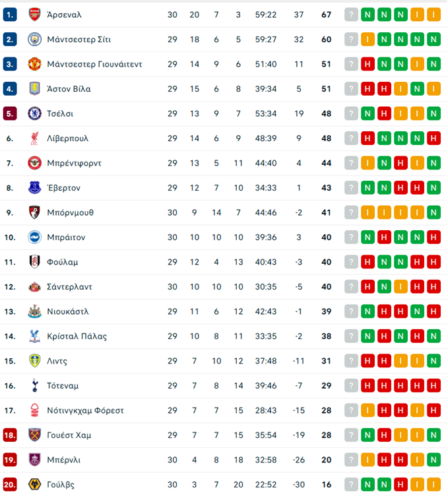The width and height of the screenshot is (448, 494).
Task: Click the Manchester City crest icon
Action: pyautogui.click(x=34, y=40)
